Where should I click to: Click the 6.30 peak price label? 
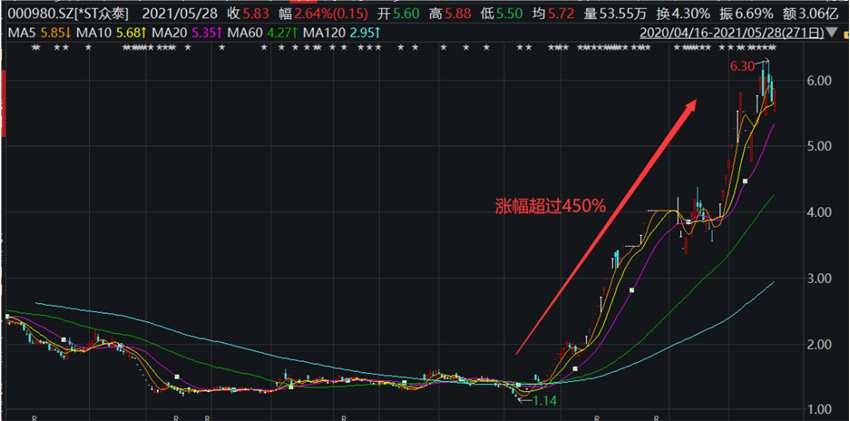742,67
